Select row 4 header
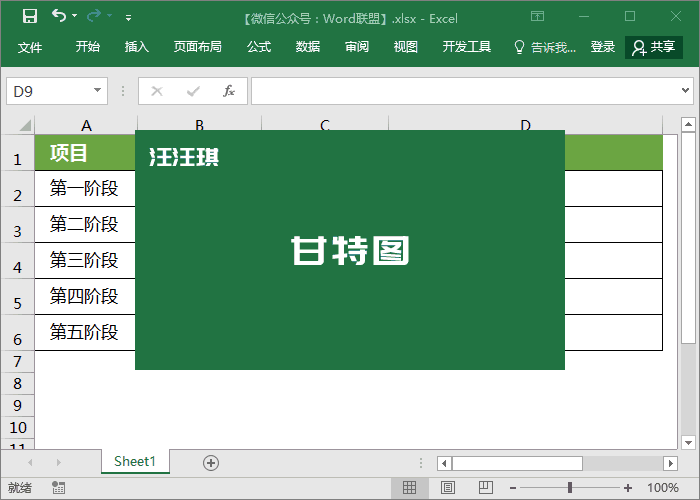The image size is (700, 500). coord(17,261)
